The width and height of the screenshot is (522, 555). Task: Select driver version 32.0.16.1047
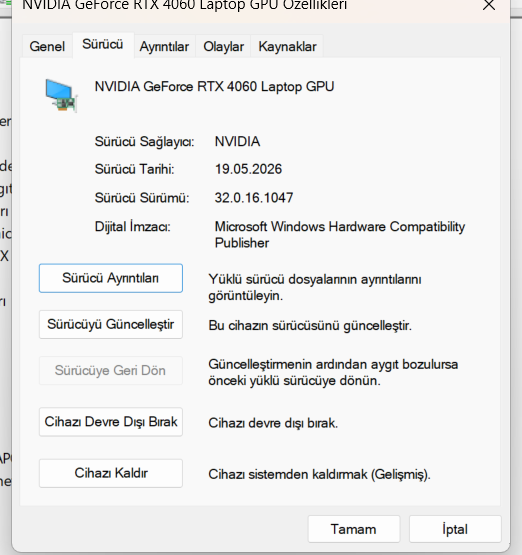[x=254, y=198]
